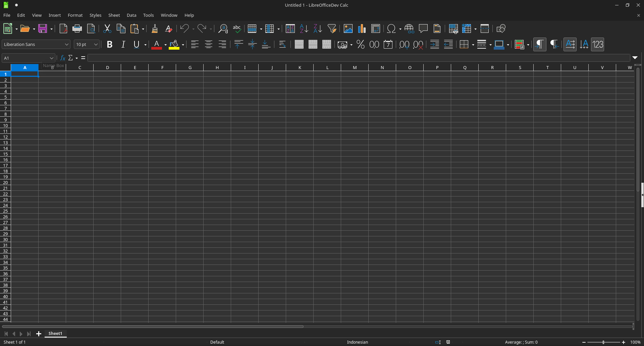This screenshot has width=644, height=346.
Task: Open the font size dropdown
Action: 96,44
